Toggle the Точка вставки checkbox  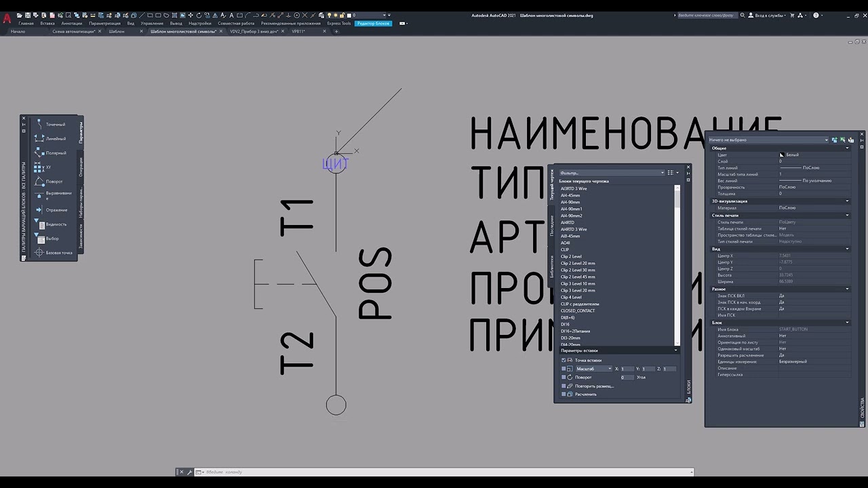tap(564, 360)
